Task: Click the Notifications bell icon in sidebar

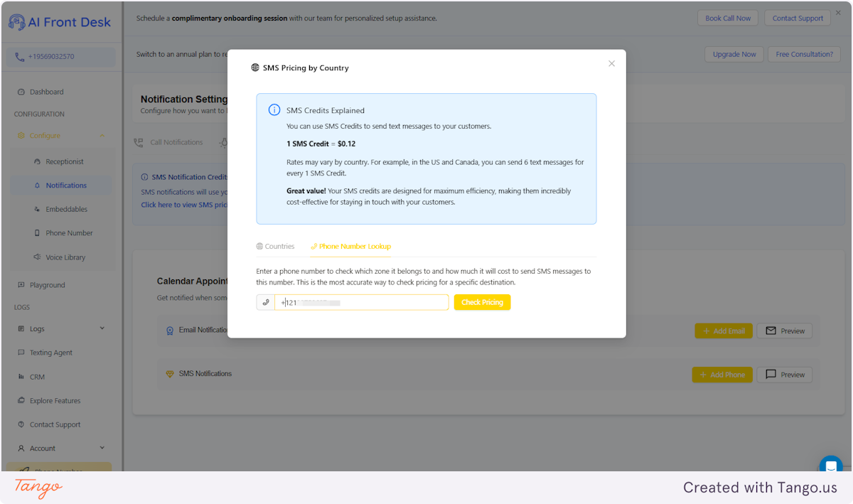Action: coord(38,185)
